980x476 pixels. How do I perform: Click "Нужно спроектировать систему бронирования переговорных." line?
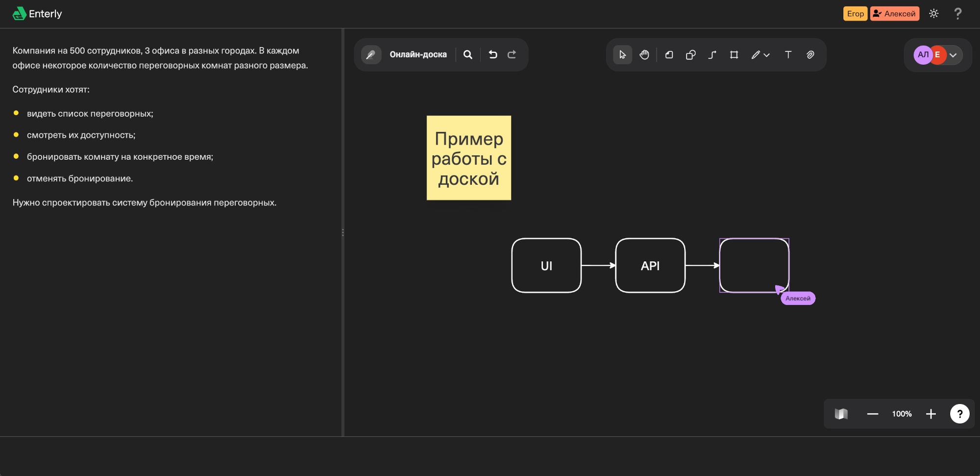pos(145,202)
